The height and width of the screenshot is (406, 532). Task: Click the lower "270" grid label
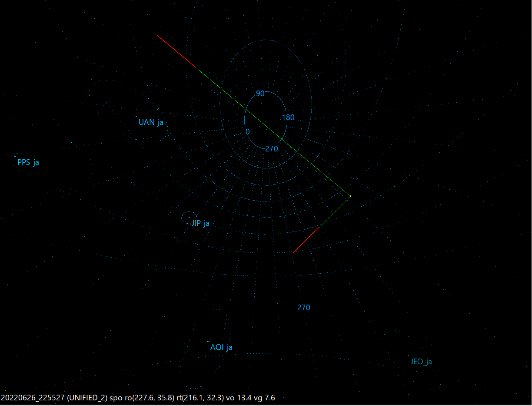pyautogui.click(x=303, y=308)
